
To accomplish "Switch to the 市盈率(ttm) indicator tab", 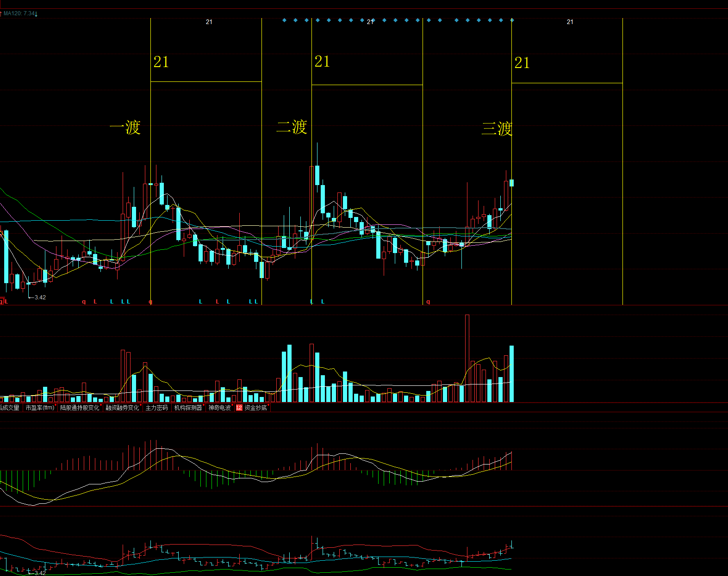I will click(x=40, y=408).
